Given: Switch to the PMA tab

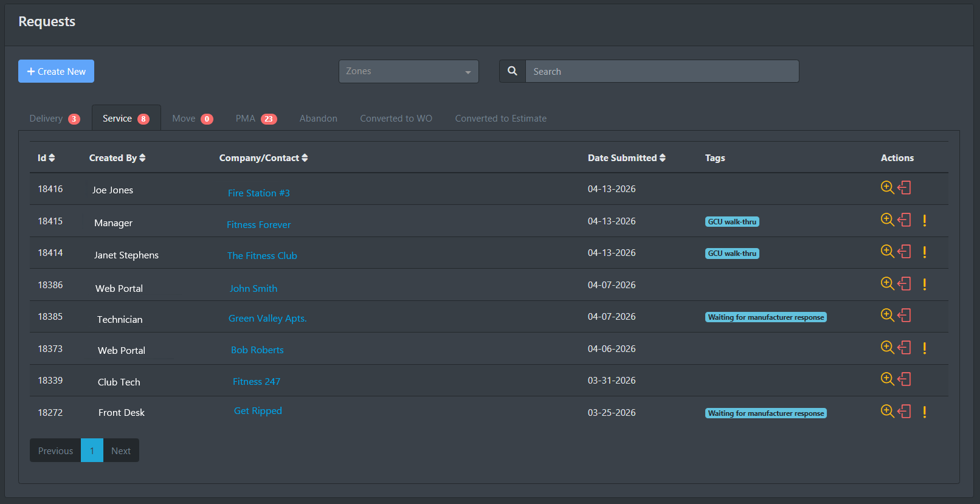Looking at the screenshot, I should coord(255,119).
